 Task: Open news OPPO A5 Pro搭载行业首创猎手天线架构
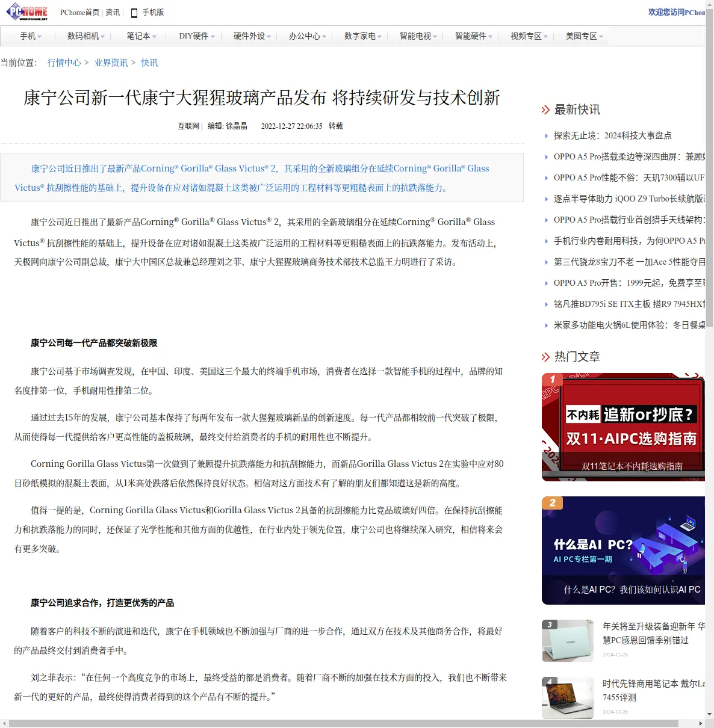click(629, 220)
